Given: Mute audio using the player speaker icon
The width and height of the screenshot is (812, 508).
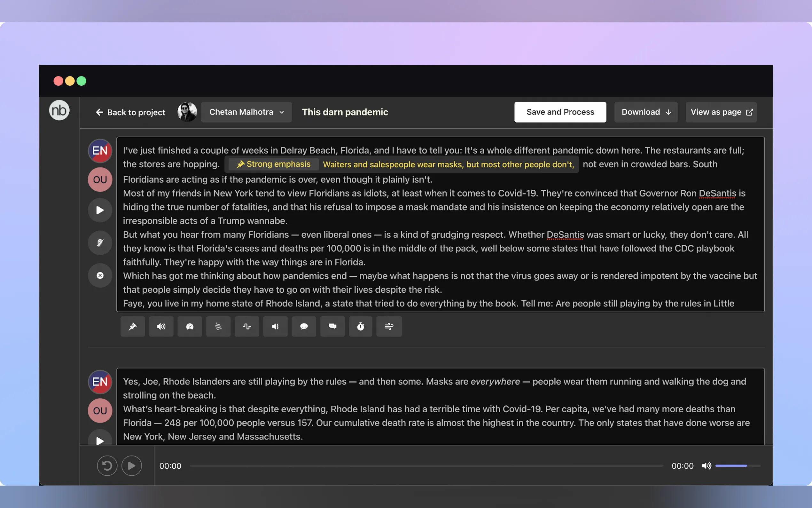Looking at the screenshot, I should 706,466.
